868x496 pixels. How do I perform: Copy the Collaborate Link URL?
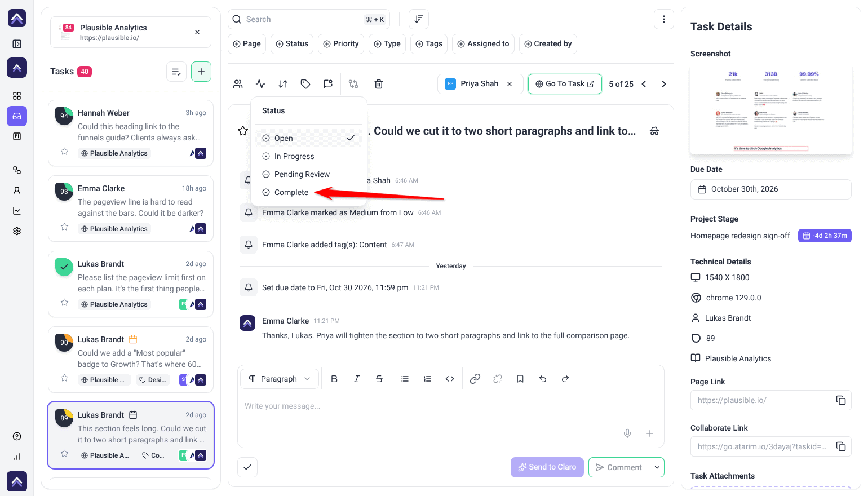click(841, 446)
